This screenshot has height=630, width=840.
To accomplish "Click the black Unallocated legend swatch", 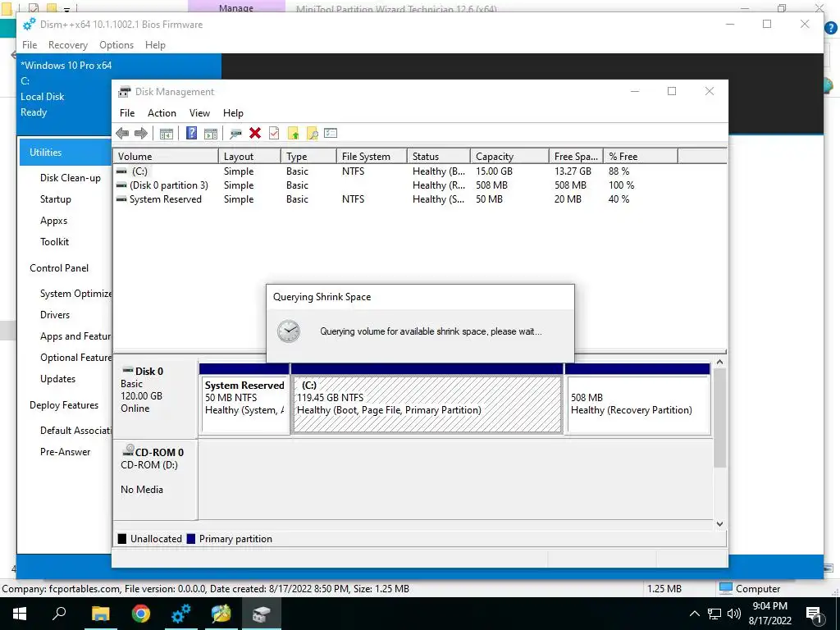I will pyautogui.click(x=122, y=539).
